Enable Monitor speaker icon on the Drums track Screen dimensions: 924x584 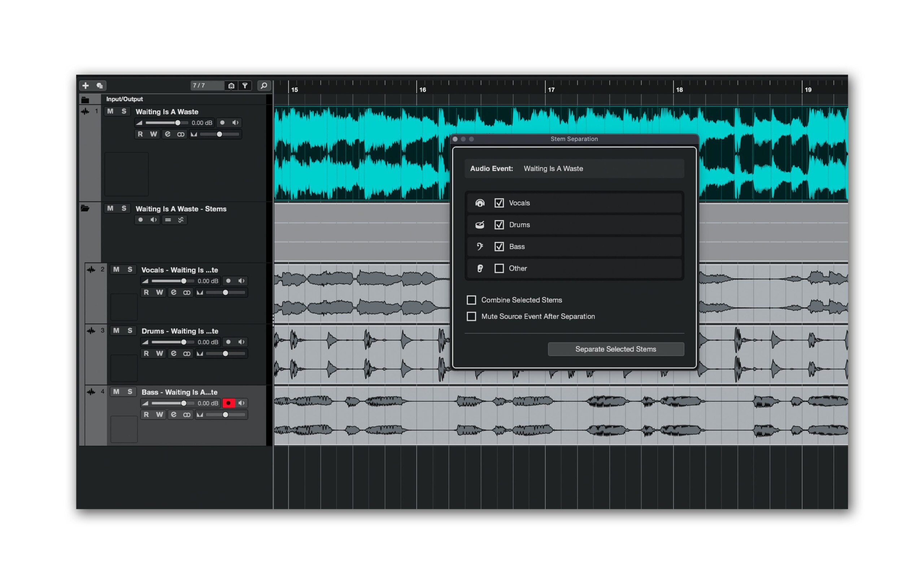(241, 342)
